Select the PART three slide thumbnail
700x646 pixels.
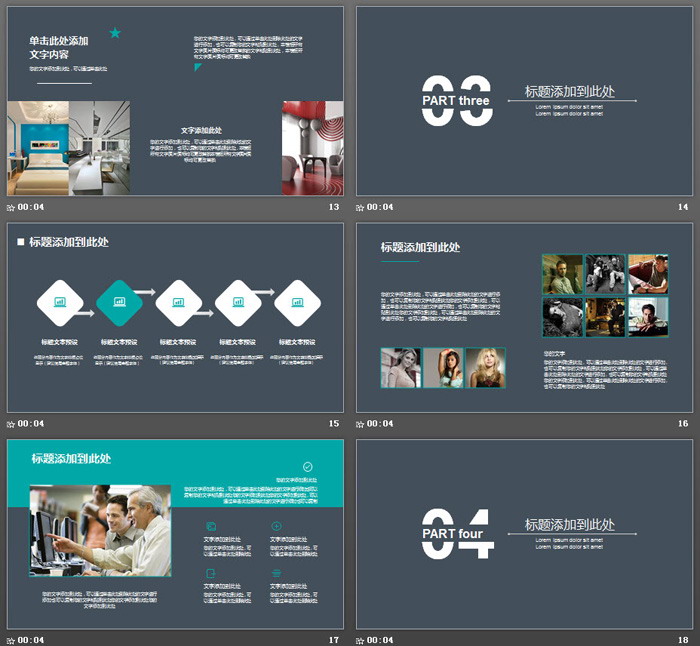click(524, 102)
